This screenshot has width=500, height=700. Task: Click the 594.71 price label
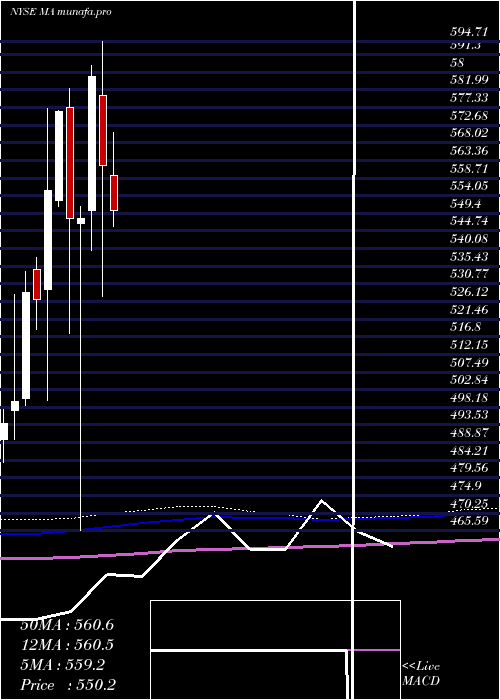(469, 32)
